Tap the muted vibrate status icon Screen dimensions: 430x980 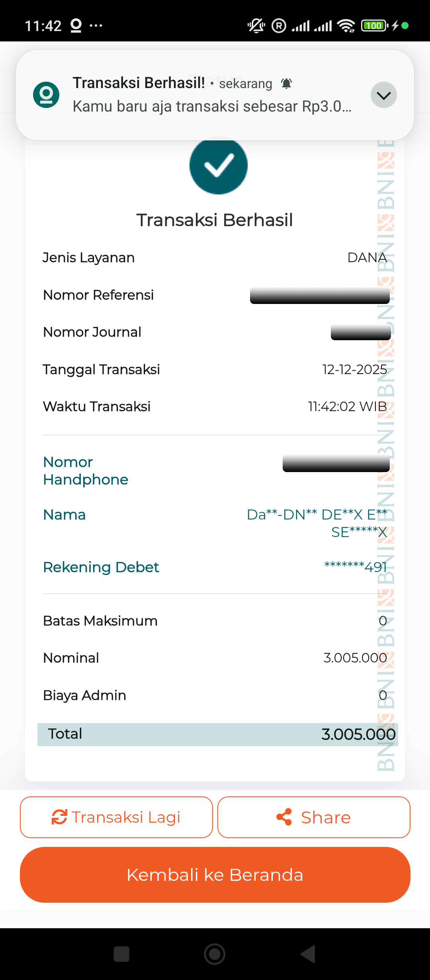point(256,26)
